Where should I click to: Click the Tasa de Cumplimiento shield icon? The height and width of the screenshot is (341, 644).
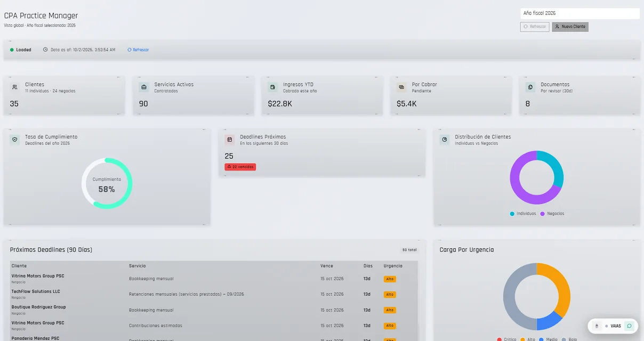tap(14, 140)
